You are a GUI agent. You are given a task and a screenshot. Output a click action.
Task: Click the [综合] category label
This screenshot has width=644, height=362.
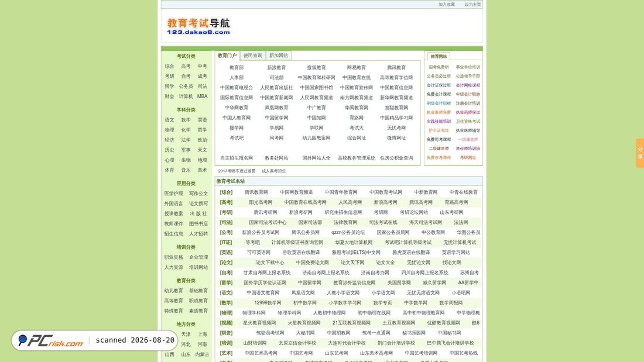[226, 192]
